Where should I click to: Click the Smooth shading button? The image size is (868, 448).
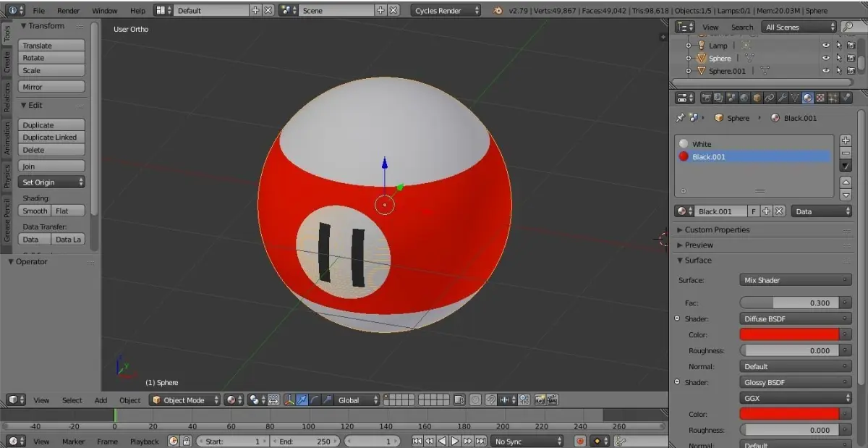coord(34,211)
